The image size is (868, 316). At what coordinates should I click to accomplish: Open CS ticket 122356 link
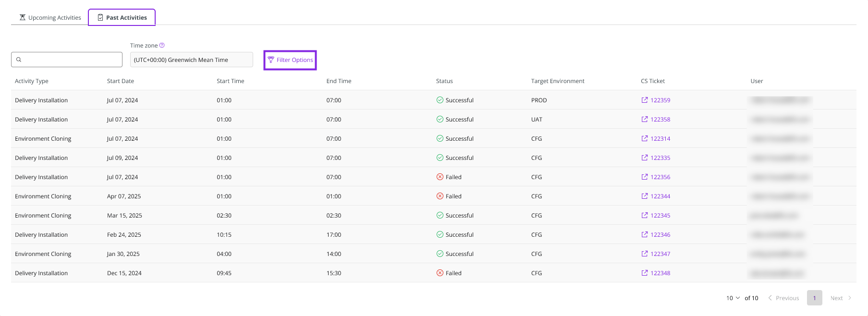[660, 177]
